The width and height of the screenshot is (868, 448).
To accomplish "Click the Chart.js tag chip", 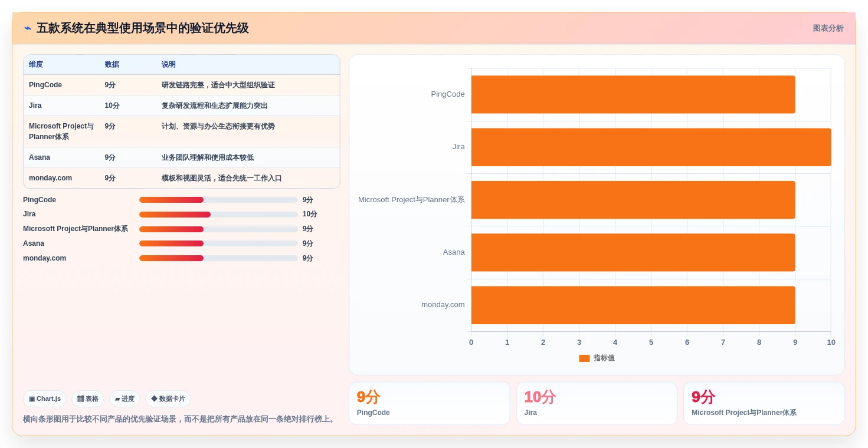I will (45, 399).
